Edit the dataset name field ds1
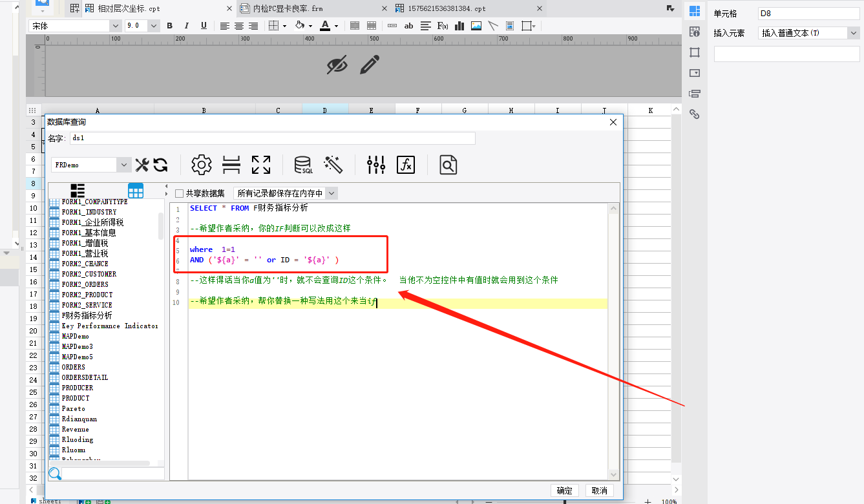The width and height of the screenshot is (864, 504). 272,138
